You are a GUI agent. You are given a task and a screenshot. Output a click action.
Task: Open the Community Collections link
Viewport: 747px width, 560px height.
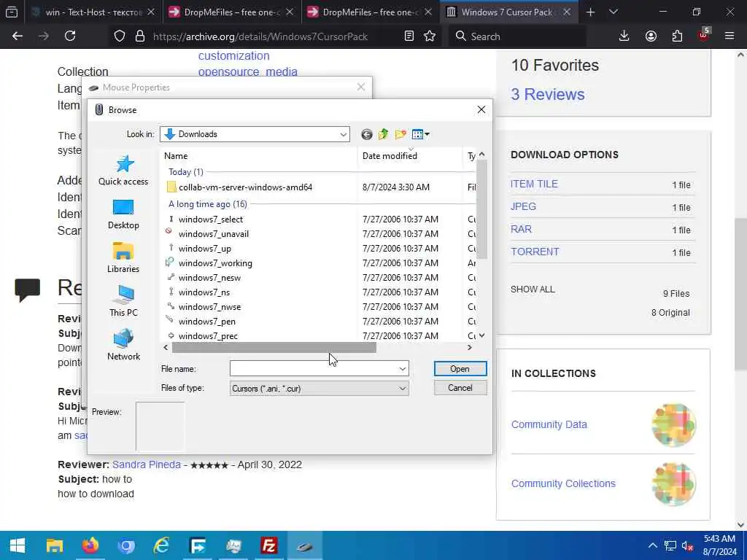[x=563, y=483]
